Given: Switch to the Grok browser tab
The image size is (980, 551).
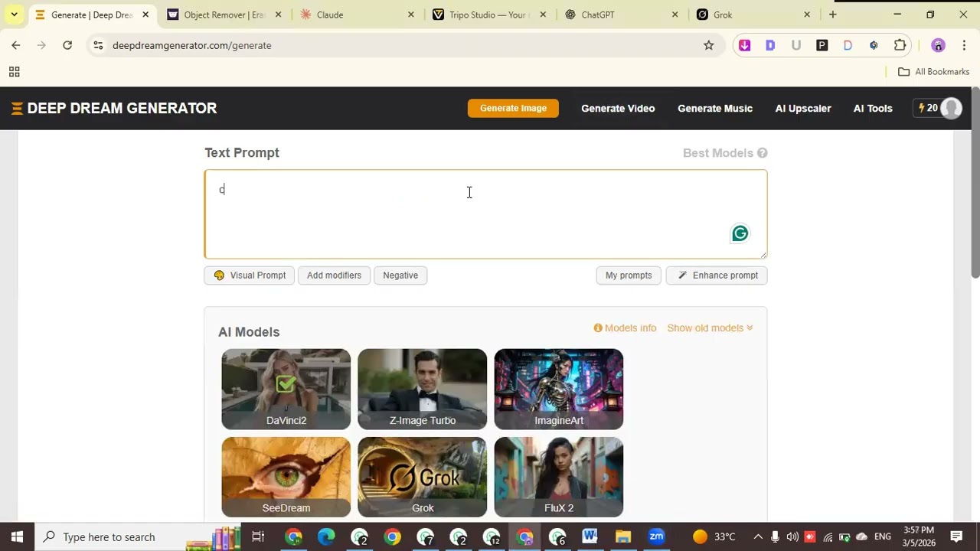Looking at the screenshot, I should coord(753,15).
